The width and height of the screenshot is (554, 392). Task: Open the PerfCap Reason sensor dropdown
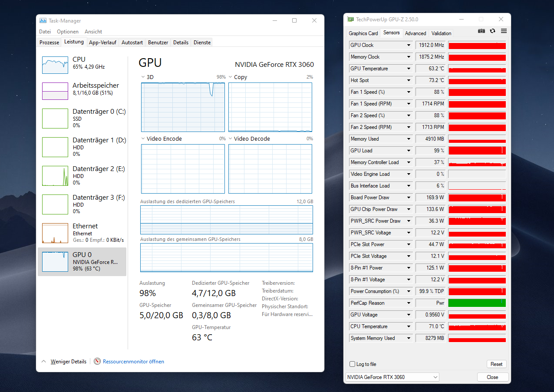pos(409,303)
